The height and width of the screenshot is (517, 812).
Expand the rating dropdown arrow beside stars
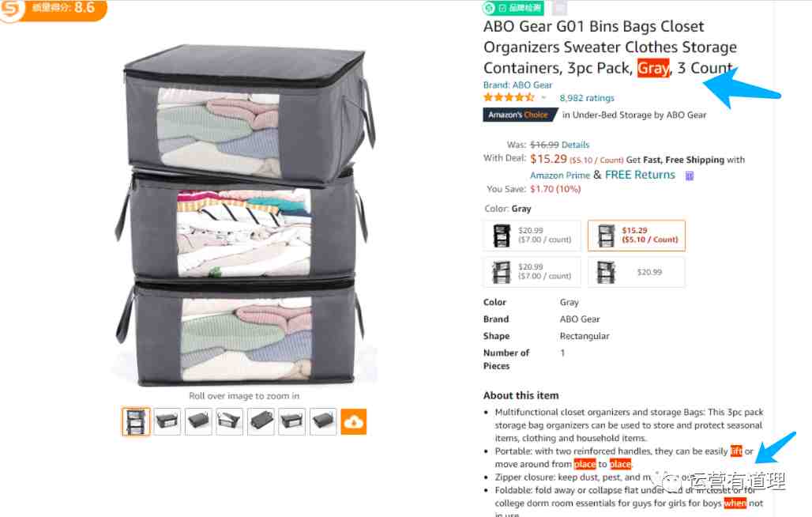click(543, 97)
